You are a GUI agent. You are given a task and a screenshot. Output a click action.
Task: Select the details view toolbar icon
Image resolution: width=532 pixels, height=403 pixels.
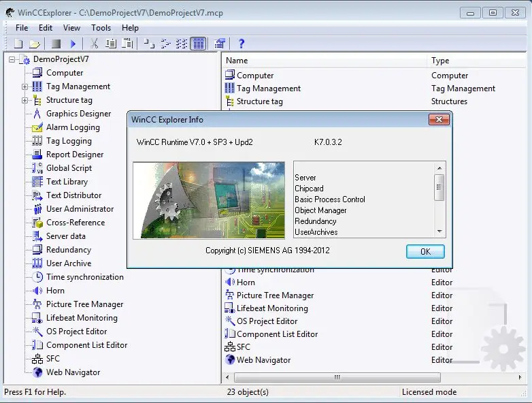click(199, 44)
